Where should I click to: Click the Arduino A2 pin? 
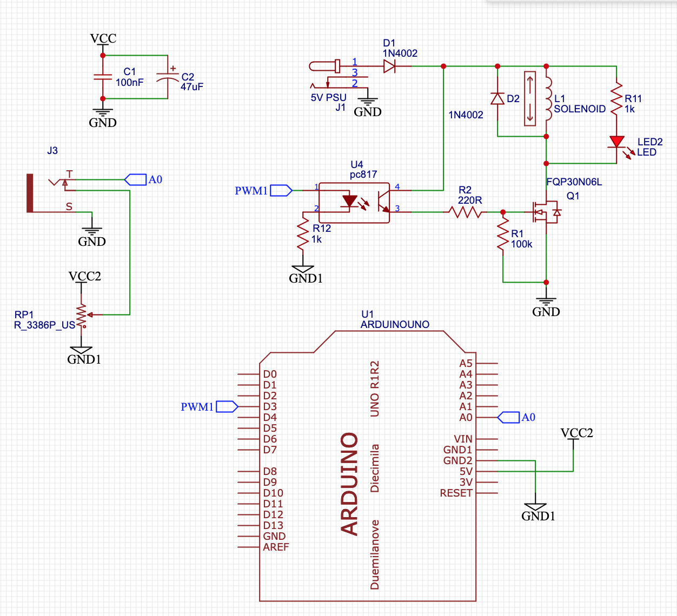point(487,396)
